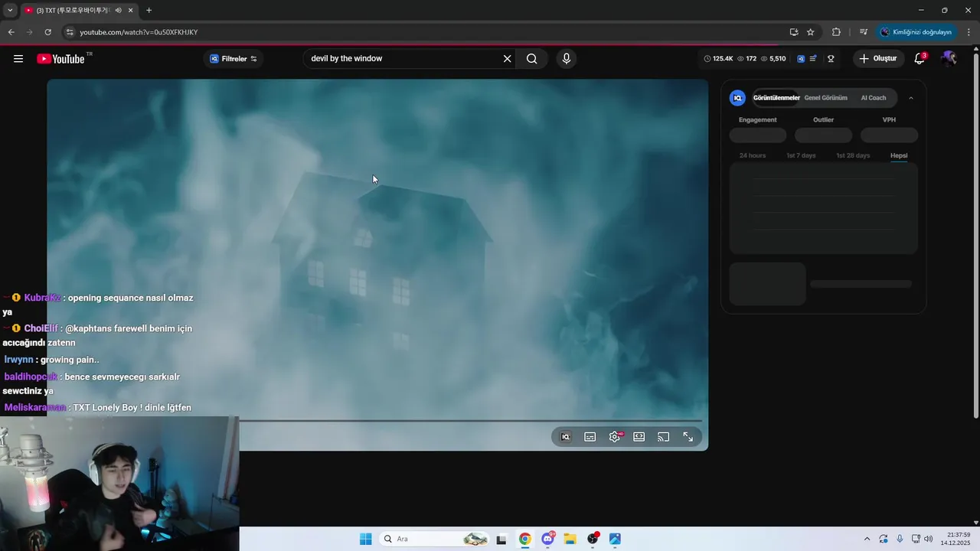Open the account avatar menu
The image size is (980, 551).
[949, 59]
